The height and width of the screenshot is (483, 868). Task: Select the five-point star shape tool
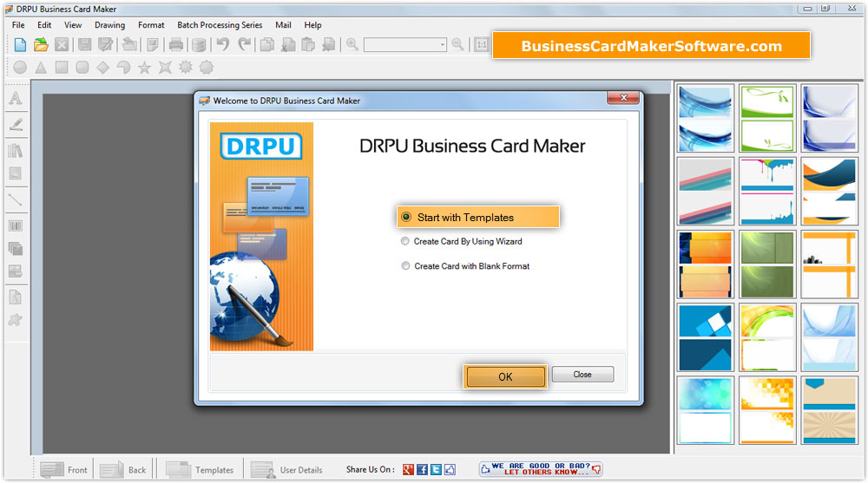[144, 68]
